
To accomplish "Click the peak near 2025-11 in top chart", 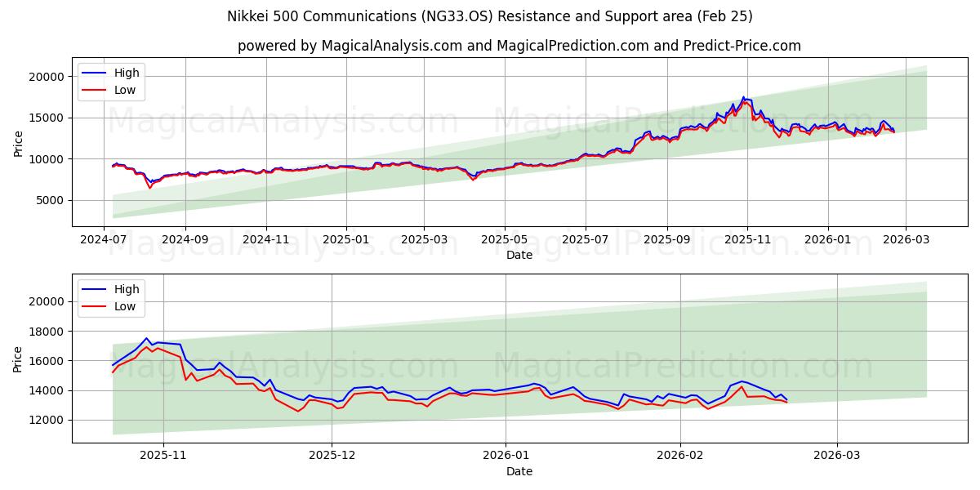I will 743,97.
